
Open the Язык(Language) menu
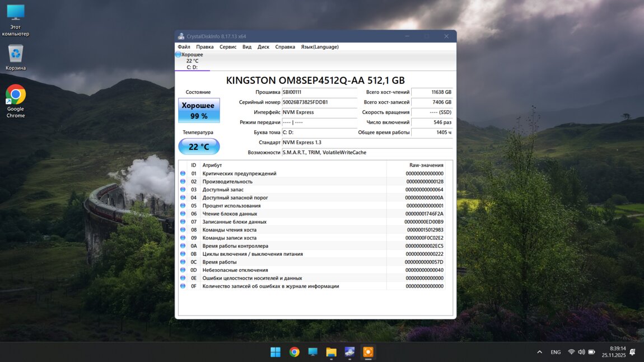pyautogui.click(x=320, y=47)
